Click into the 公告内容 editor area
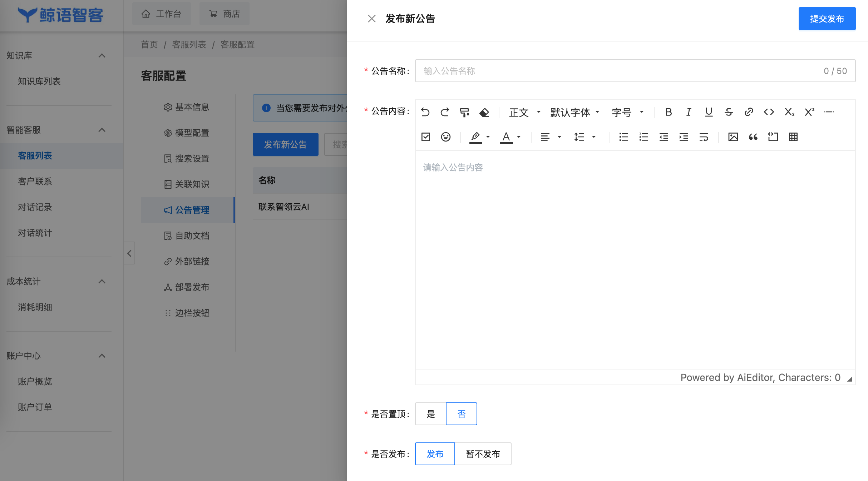 click(635, 260)
